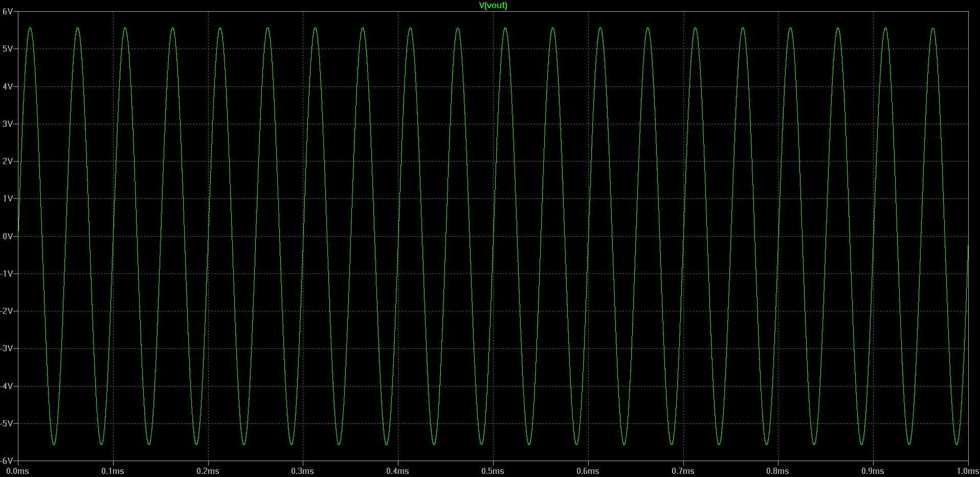Click the 4V vertical axis label
Viewport: 980px width, 477px height.
(7, 86)
